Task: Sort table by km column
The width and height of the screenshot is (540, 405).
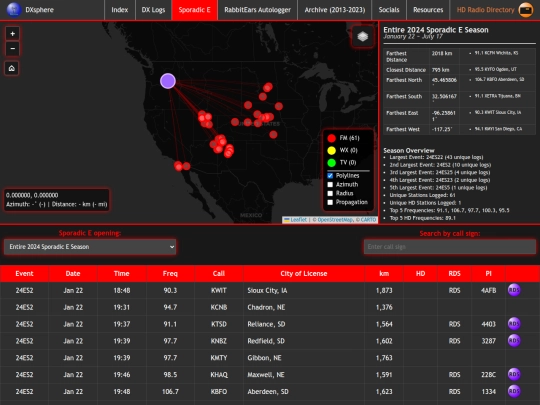Action: click(x=384, y=273)
